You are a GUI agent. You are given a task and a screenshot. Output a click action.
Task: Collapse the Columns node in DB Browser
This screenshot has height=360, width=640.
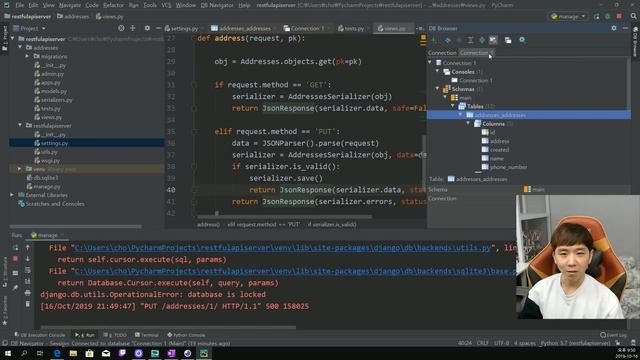[x=468, y=124]
